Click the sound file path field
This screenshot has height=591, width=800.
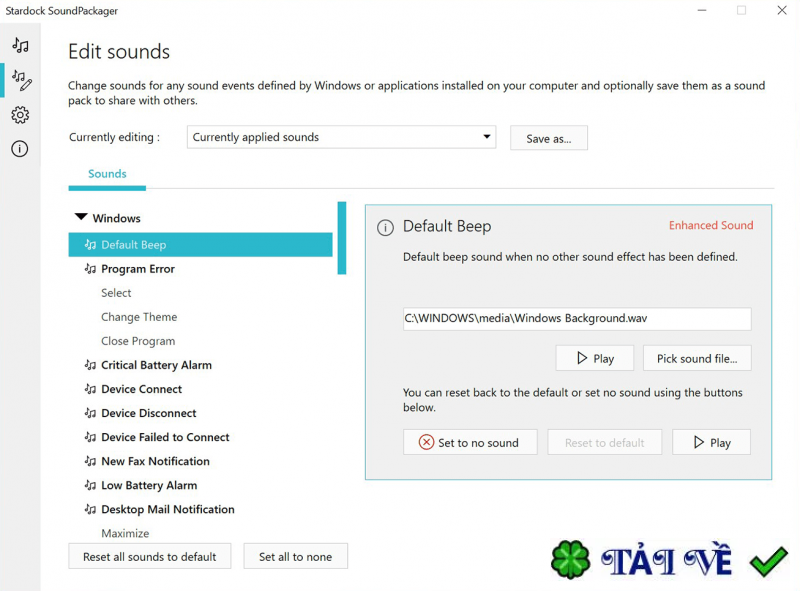pos(577,318)
